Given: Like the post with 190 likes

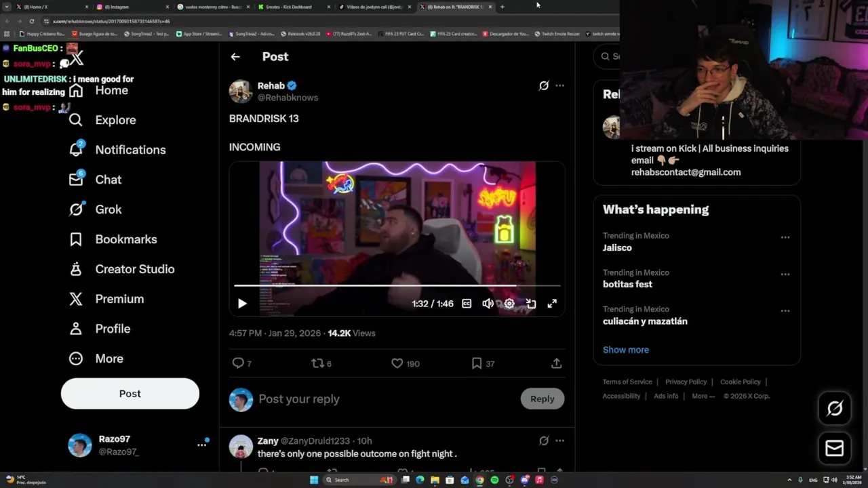Looking at the screenshot, I should [397, 363].
